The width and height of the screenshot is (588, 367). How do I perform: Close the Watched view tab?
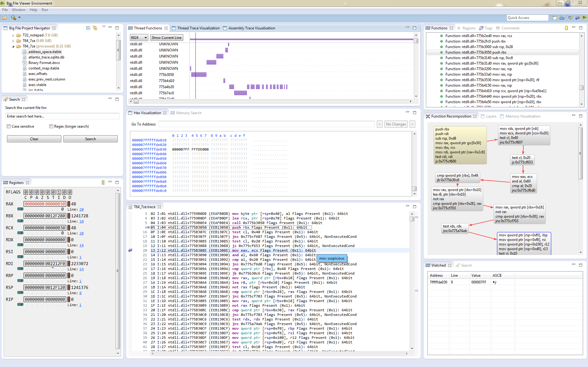[x=450, y=265]
